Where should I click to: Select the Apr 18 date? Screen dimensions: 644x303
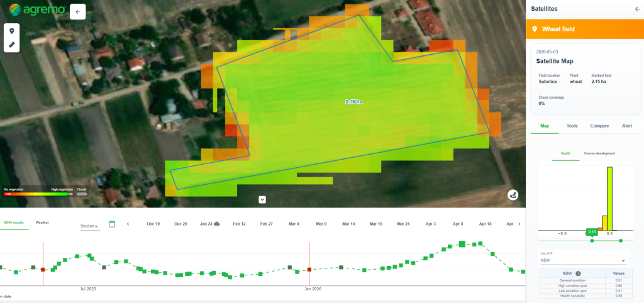[485, 224]
